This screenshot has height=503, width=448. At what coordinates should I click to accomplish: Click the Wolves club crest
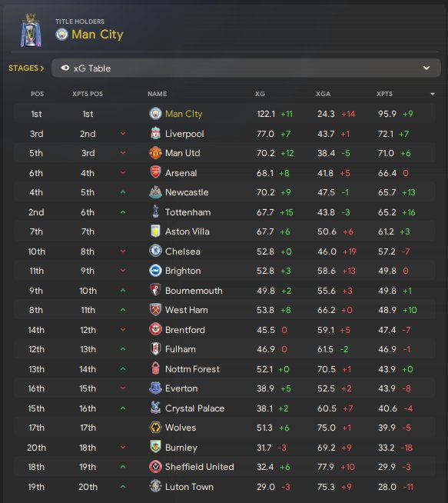pos(155,428)
